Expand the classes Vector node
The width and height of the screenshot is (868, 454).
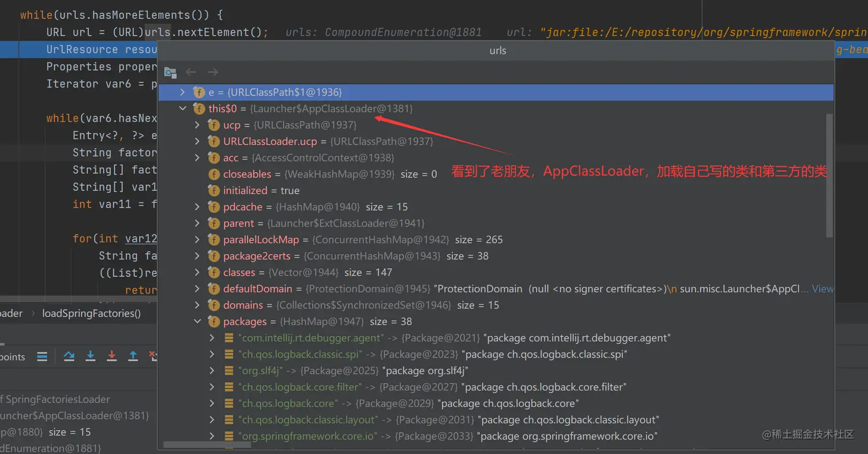coord(197,272)
